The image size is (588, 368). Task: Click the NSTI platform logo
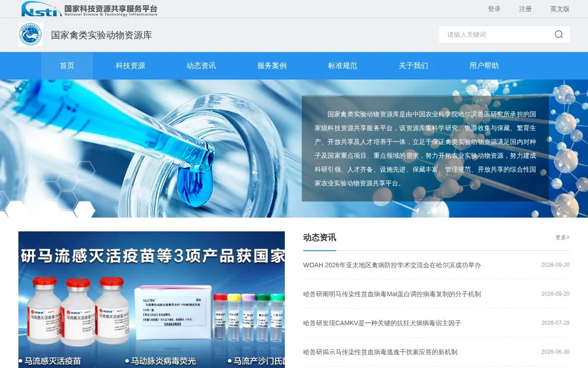[x=89, y=9]
